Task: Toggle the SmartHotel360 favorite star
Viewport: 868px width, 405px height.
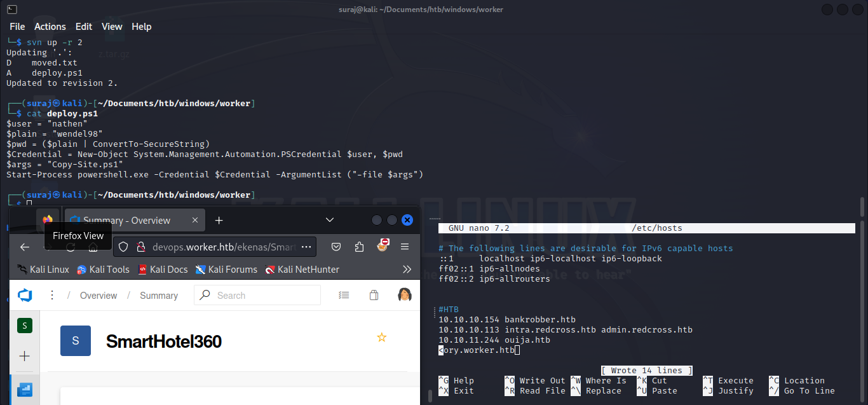Action: 382,337
